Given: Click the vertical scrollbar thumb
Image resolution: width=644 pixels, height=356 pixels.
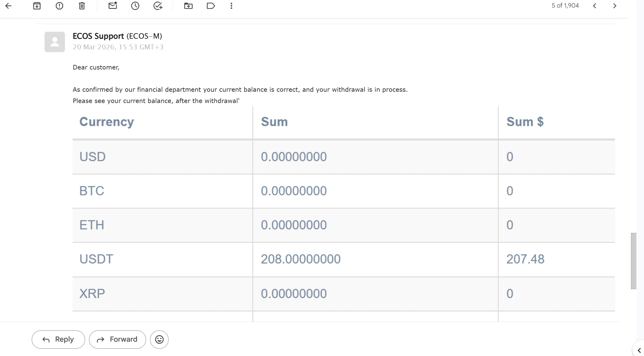Looking at the screenshot, I should (634, 261).
